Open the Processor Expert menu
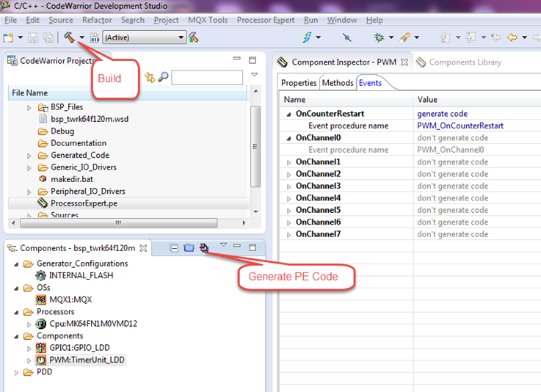This screenshot has height=392, width=541. coord(266,20)
